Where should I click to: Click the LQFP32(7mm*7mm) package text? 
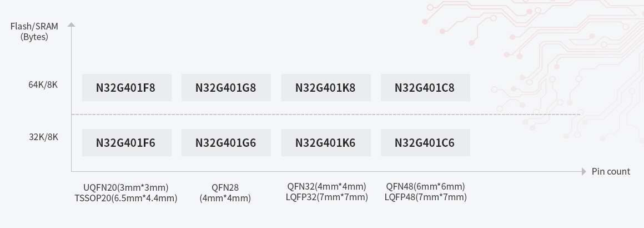(326, 197)
